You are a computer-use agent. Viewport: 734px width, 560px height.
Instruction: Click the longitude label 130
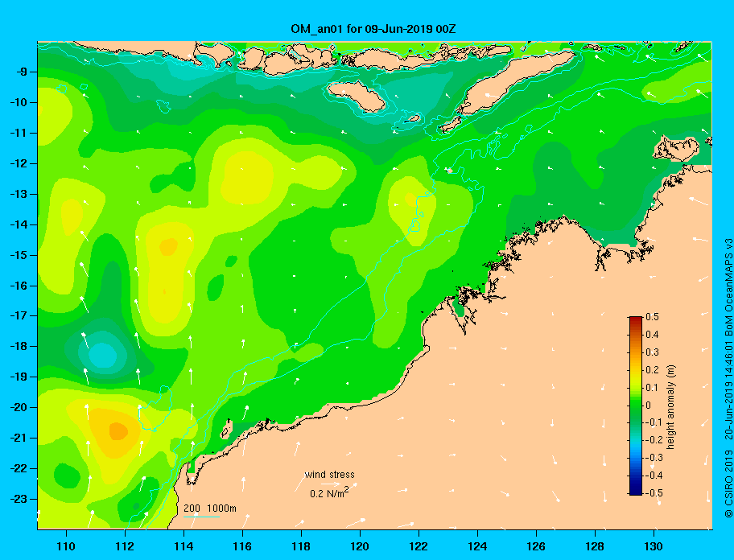[x=654, y=546]
